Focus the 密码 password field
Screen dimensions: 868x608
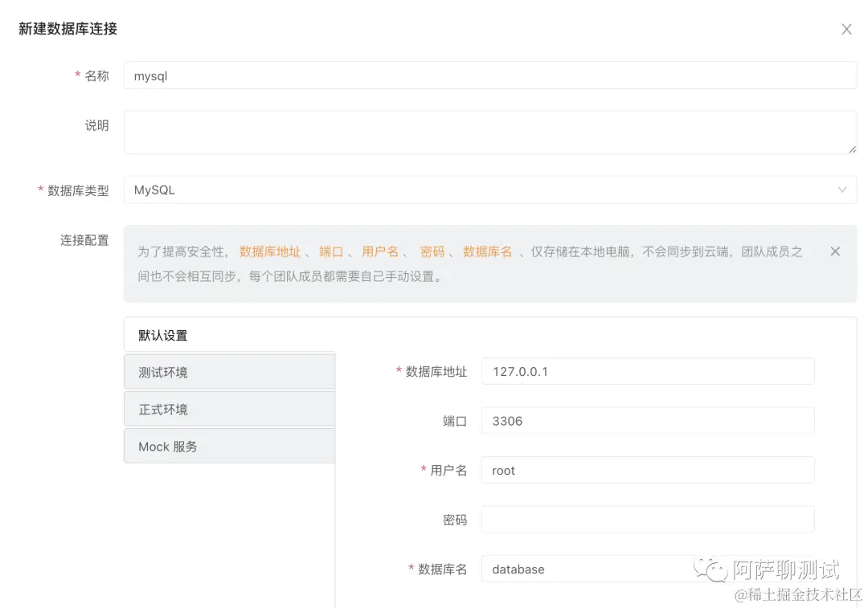[x=647, y=519]
